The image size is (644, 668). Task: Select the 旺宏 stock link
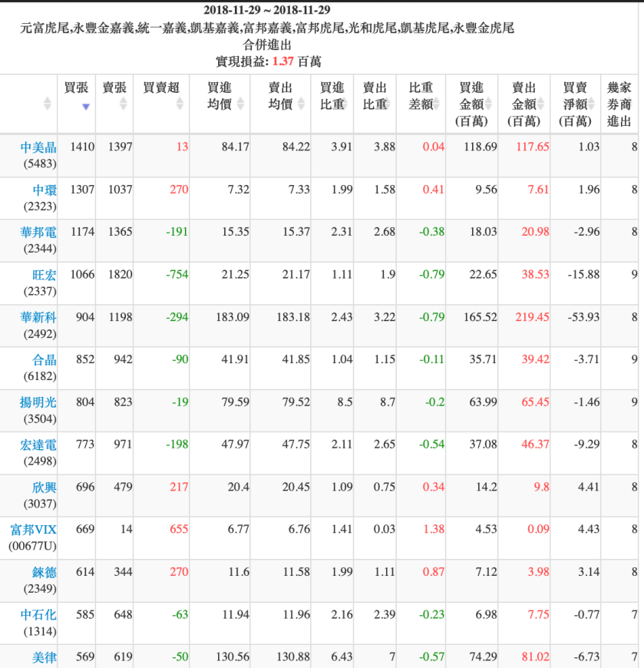(x=45, y=274)
